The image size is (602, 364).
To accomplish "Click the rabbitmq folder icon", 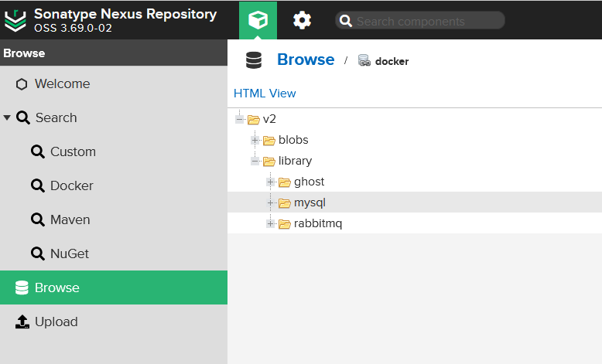I will (x=285, y=224).
